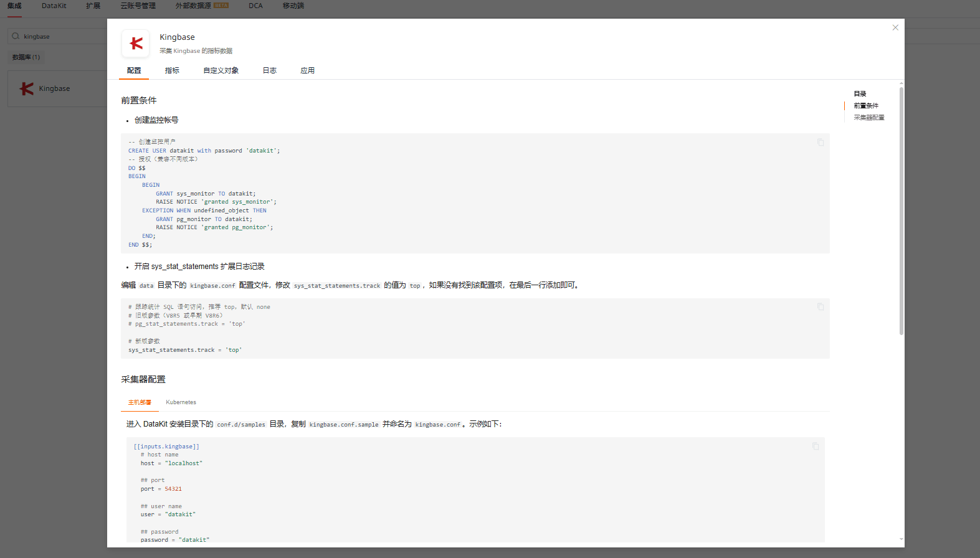Open the 日志 tab
The image size is (980, 558).
pyautogui.click(x=269, y=70)
